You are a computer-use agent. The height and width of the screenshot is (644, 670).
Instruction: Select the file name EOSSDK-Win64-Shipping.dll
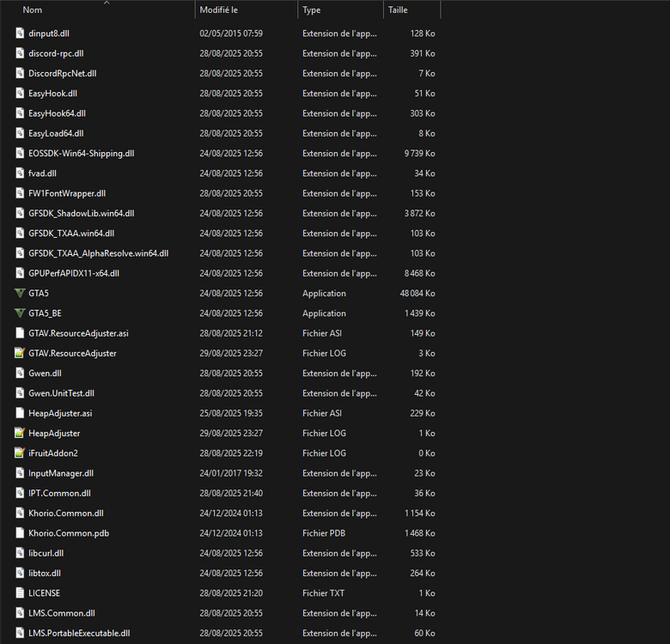(x=82, y=154)
